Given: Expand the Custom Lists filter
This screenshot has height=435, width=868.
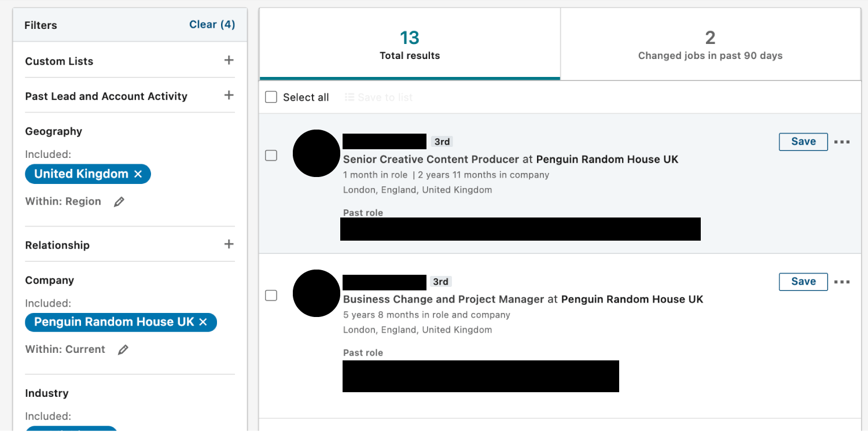Looking at the screenshot, I should (229, 60).
